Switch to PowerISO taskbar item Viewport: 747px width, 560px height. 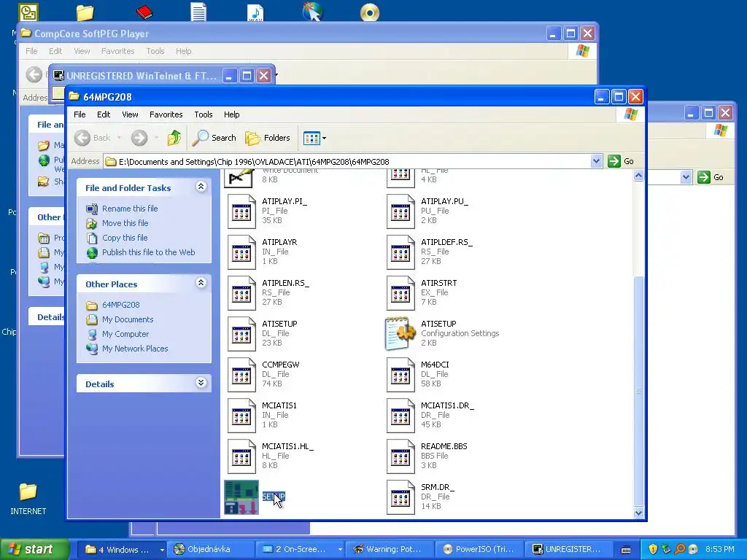click(x=479, y=550)
